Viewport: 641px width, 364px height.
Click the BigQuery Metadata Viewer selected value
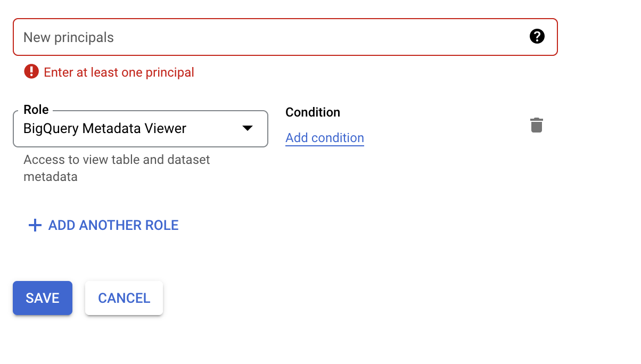pos(105,129)
